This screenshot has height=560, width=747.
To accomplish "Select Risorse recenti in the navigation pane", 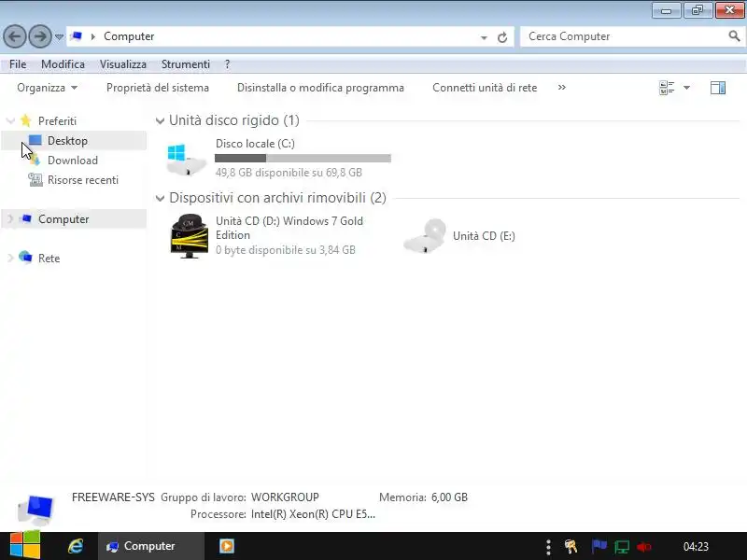I will [x=83, y=180].
